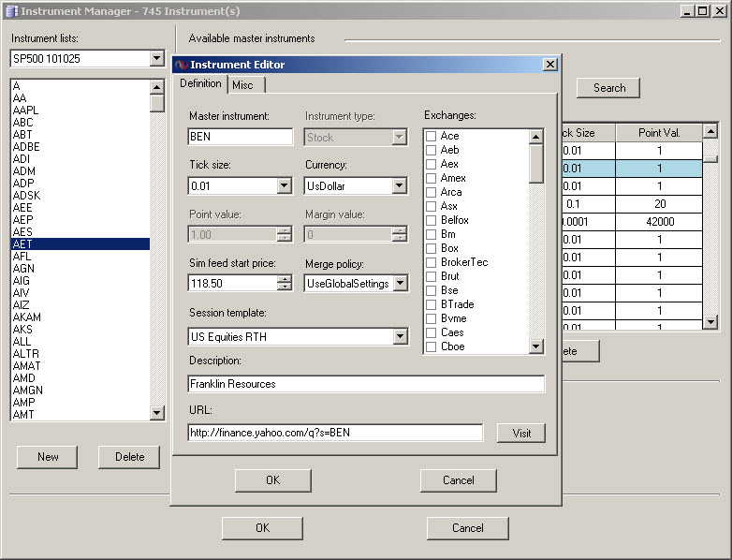
Task: Open the Session template dropdown
Action: point(400,336)
